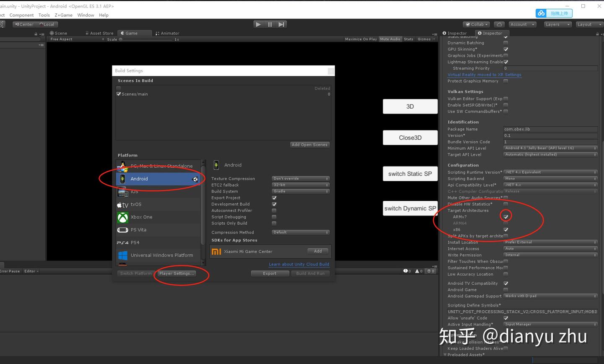This screenshot has height=364, width=604.
Task: Open the Minimum API Level dropdown
Action: [550, 148]
